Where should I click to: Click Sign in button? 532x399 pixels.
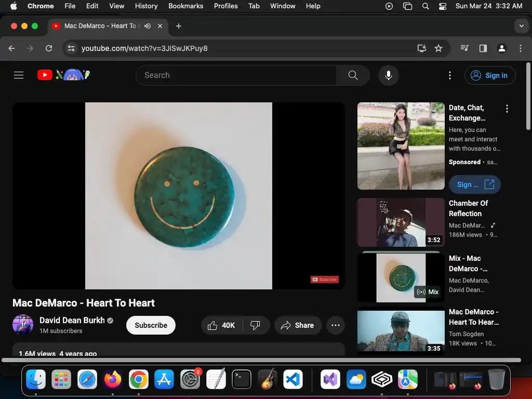click(490, 75)
